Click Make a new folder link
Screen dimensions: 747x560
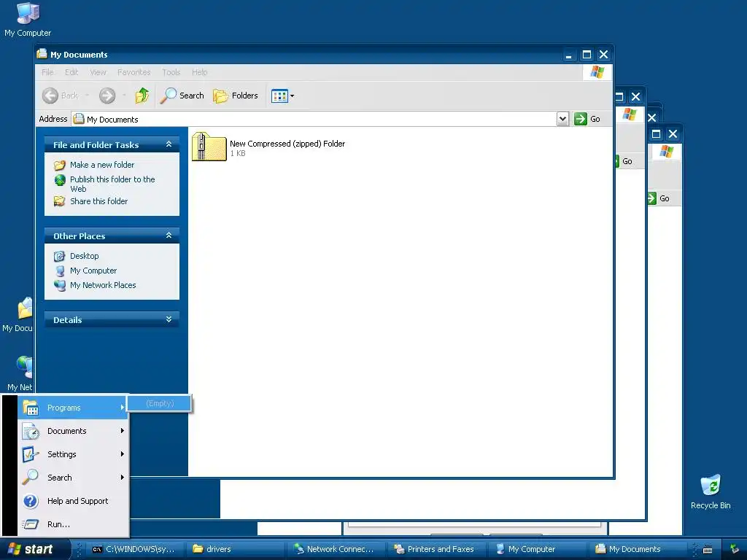click(102, 165)
